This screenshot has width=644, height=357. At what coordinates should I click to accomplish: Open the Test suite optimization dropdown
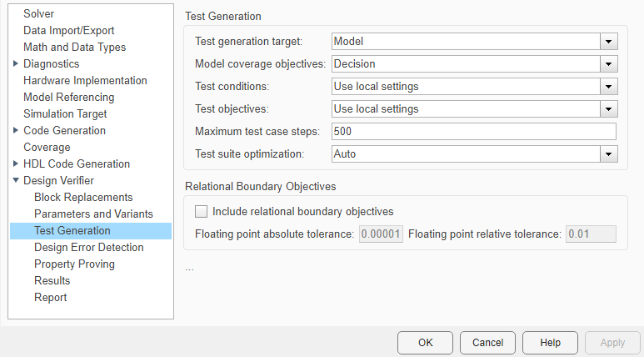coord(609,153)
